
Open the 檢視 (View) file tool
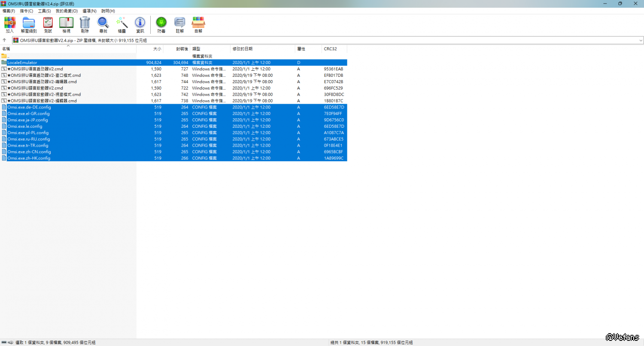[66, 25]
